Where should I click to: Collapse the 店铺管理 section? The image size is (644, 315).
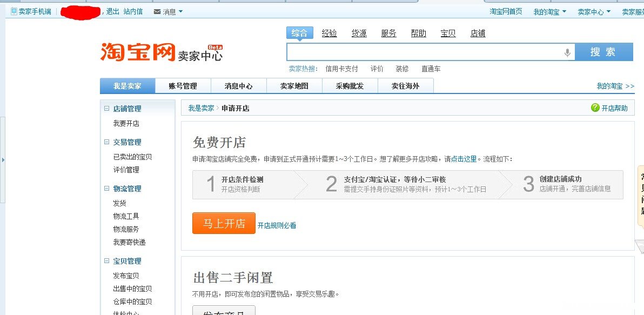[107, 109]
